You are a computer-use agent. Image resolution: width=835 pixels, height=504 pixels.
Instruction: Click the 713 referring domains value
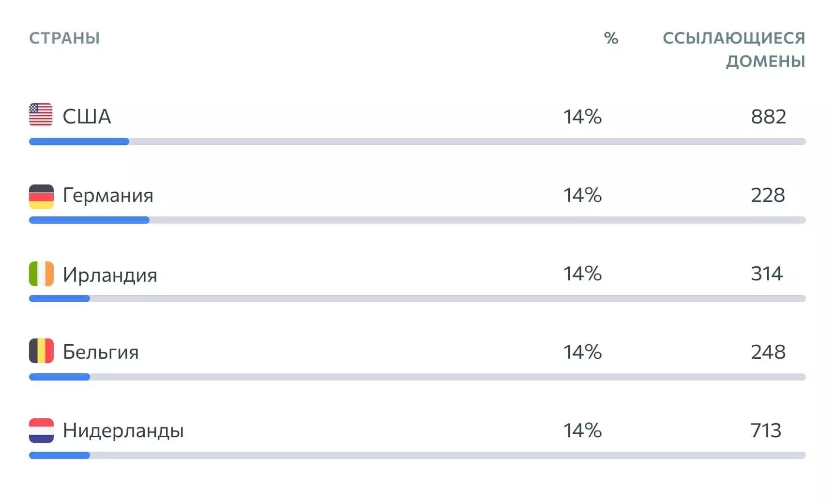coord(766,430)
